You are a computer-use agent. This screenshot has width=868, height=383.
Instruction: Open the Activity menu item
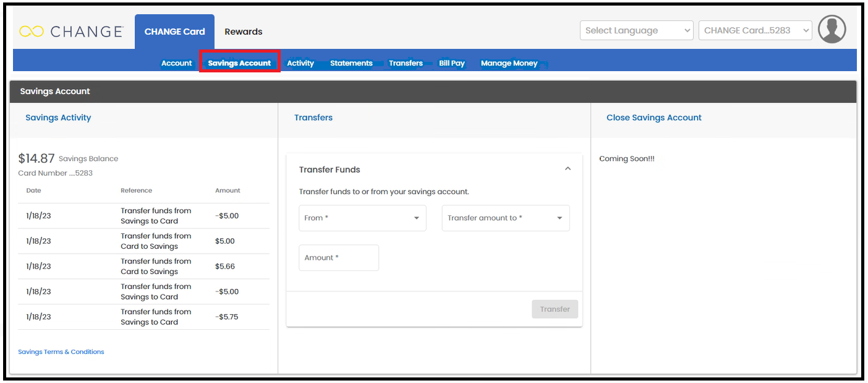(300, 63)
